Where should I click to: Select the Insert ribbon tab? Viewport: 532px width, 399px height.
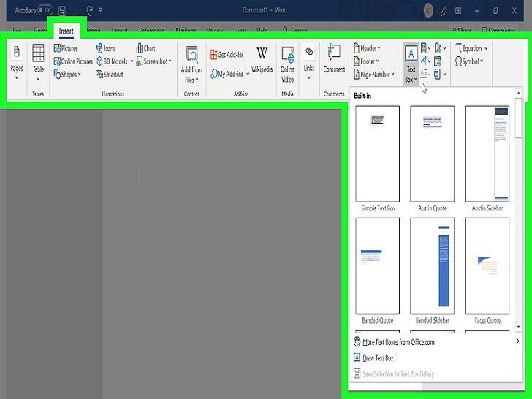66,31
